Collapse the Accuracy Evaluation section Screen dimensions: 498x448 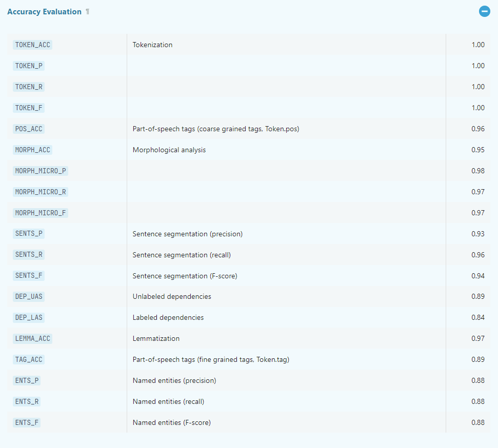click(484, 11)
